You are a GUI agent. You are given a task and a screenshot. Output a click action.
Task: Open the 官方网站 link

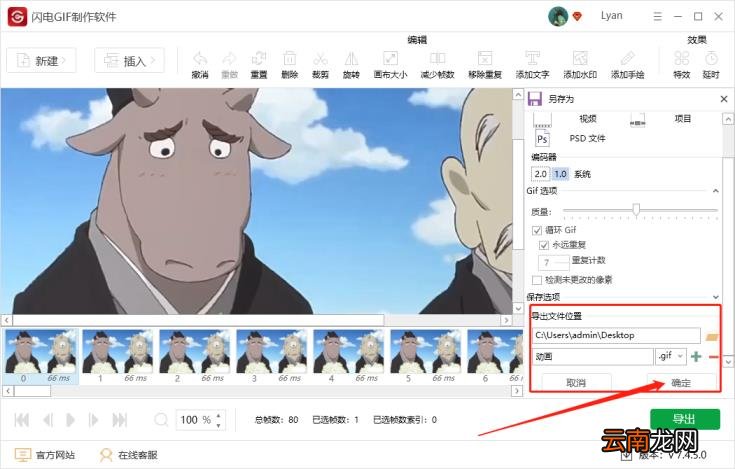click(45, 455)
